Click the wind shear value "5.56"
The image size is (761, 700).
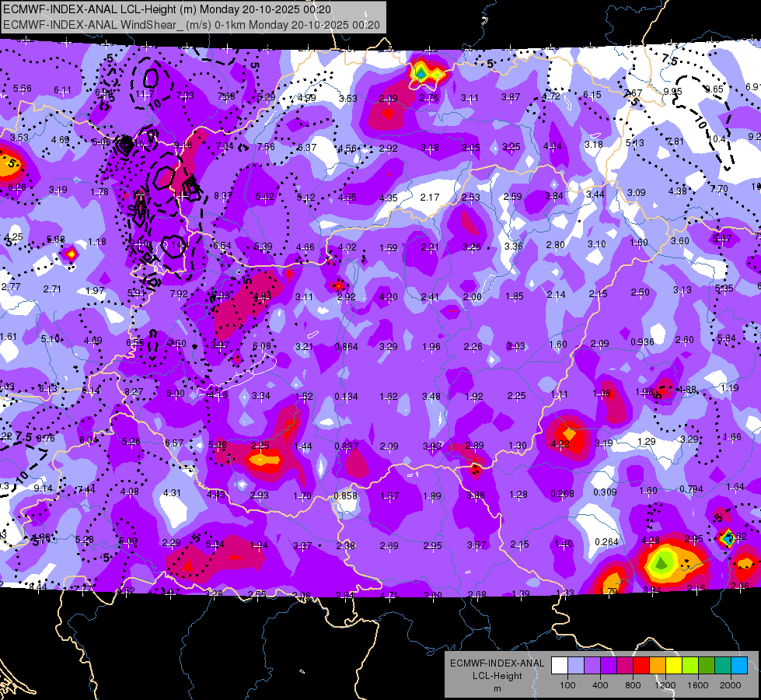pos(22,89)
